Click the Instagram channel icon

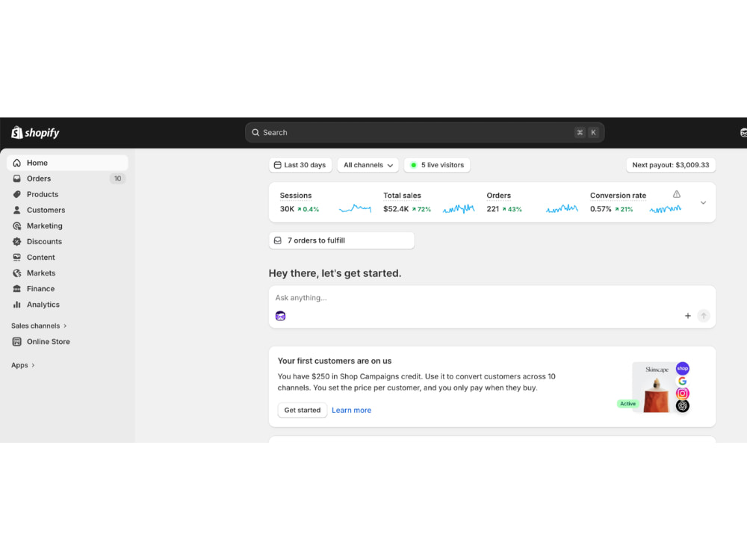[682, 393]
